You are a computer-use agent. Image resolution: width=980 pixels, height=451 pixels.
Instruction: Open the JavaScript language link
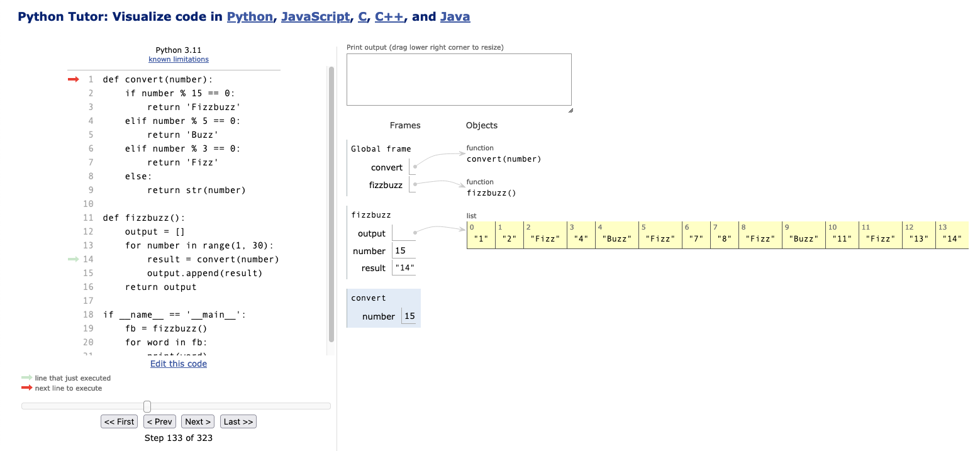[315, 17]
